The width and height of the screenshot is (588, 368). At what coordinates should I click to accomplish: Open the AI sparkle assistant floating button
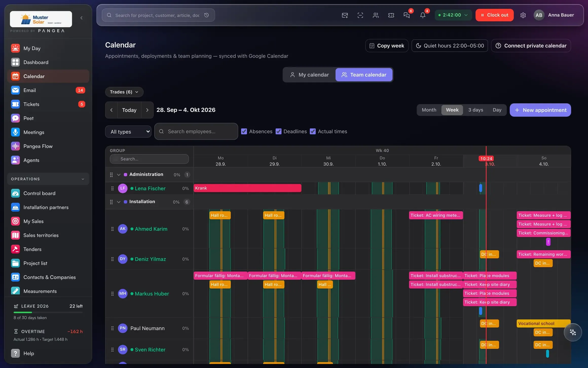click(x=573, y=332)
